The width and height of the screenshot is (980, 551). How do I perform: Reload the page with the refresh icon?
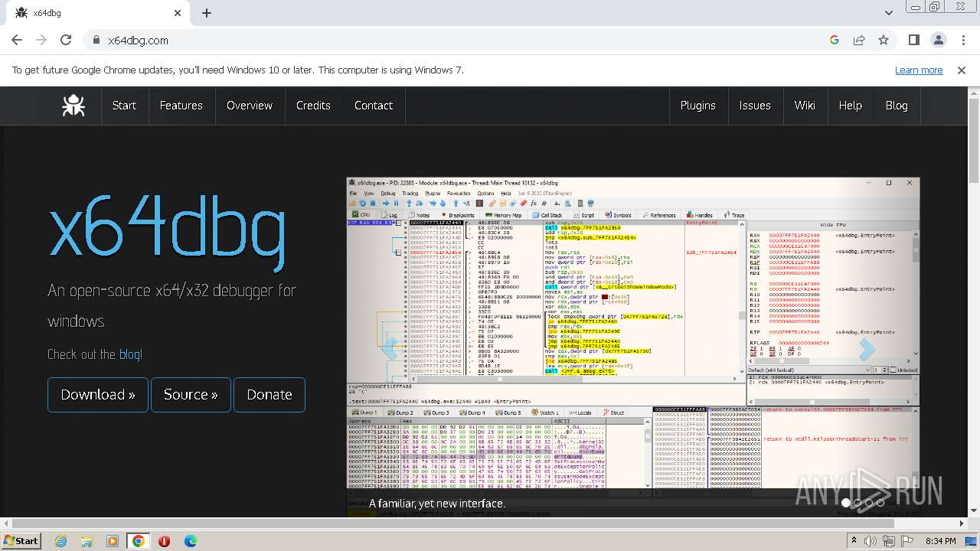(66, 41)
